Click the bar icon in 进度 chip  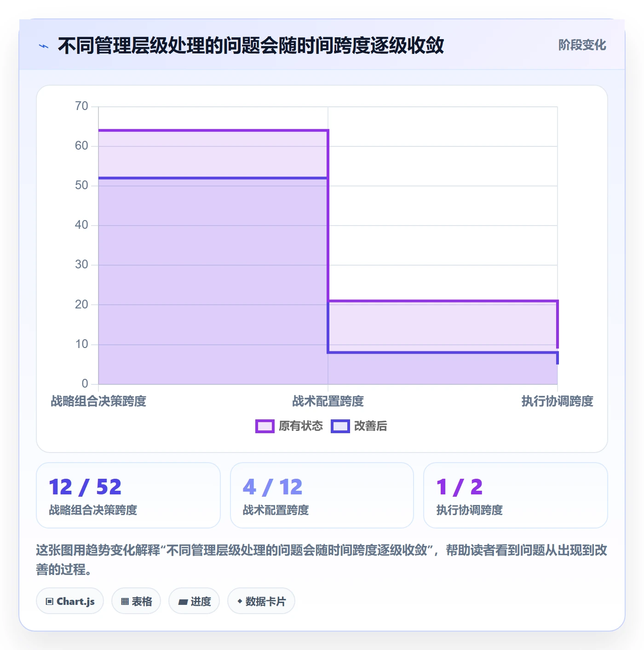click(183, 602)
